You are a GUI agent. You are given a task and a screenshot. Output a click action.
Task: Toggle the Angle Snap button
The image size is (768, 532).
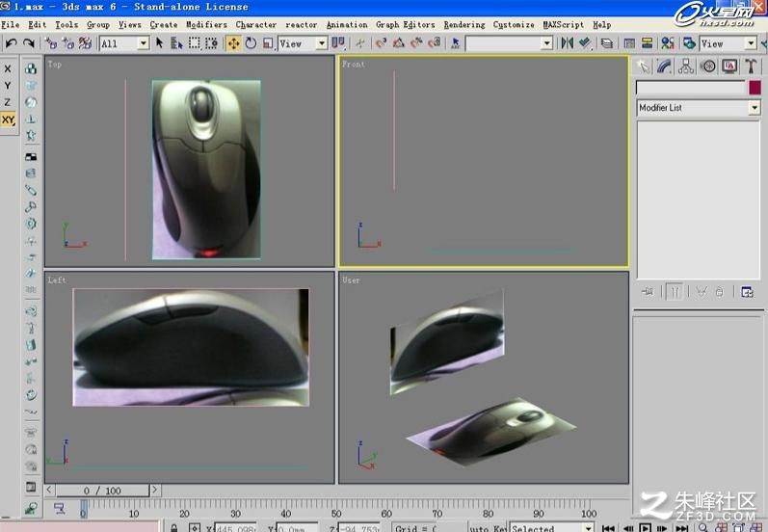pos(399,43)
